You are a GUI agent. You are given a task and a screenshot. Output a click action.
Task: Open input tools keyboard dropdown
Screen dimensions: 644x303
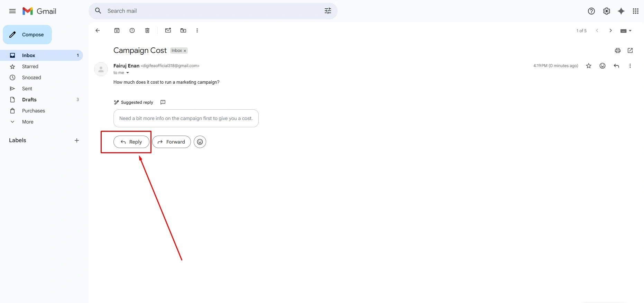pyautogui.click(x=626, y=31)
